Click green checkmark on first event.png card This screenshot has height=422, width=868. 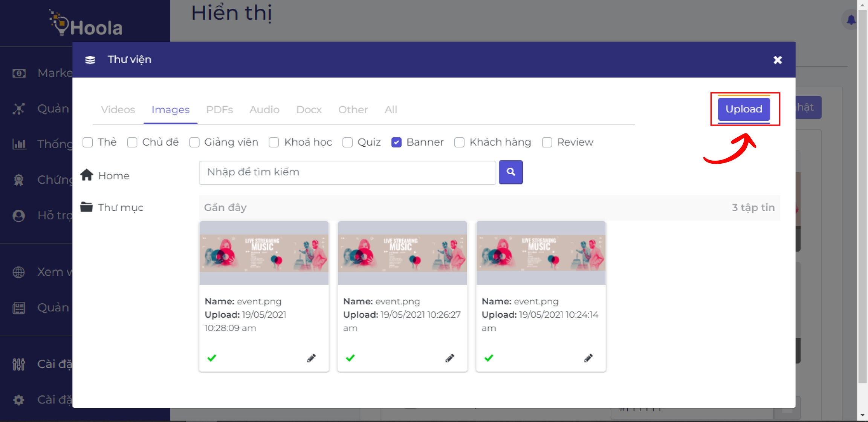pos(212,358)
